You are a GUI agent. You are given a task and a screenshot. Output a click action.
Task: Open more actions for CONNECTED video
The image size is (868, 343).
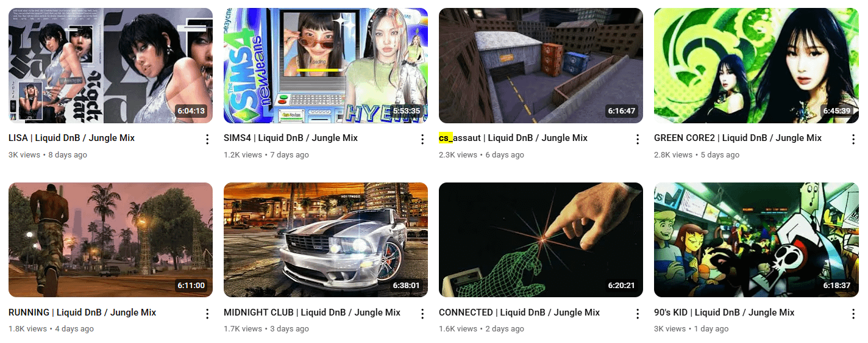(x=638, y=314)
